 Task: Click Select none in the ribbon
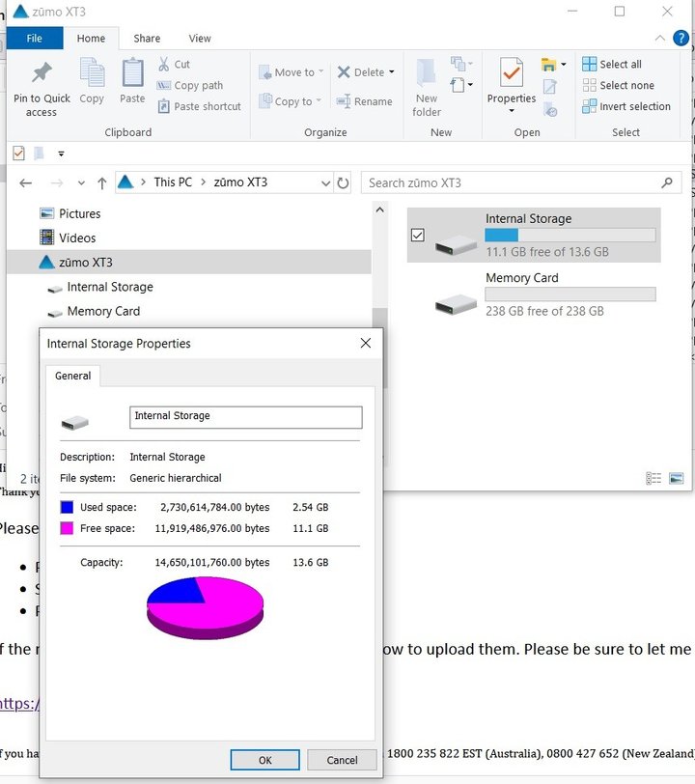pyautogui.click(x=618, y=85)
